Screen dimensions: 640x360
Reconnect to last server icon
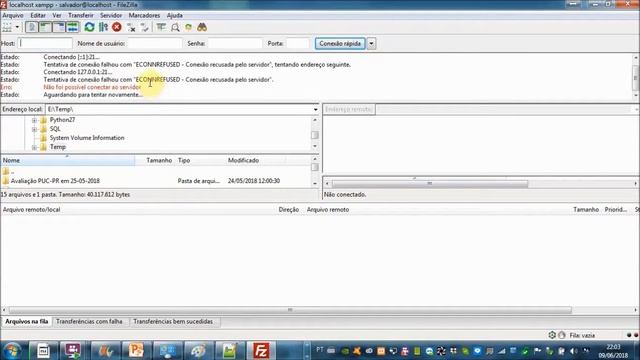144,27
